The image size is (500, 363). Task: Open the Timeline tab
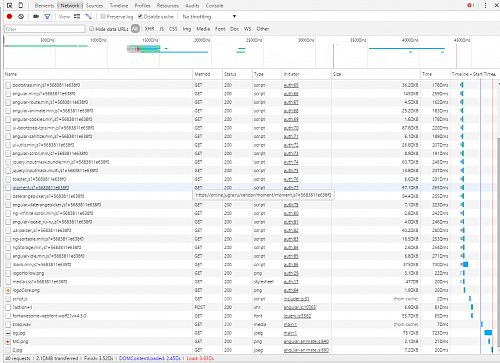[119, 6]
